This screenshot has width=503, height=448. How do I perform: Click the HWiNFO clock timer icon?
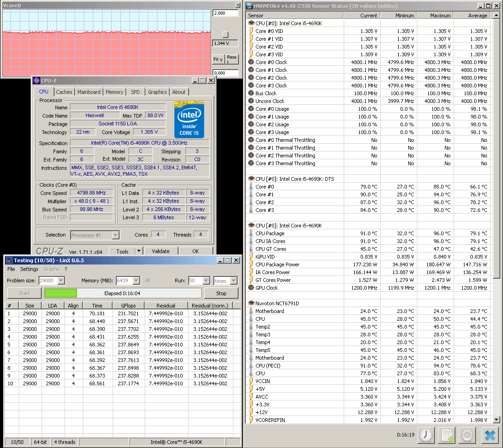click(426, 435)
